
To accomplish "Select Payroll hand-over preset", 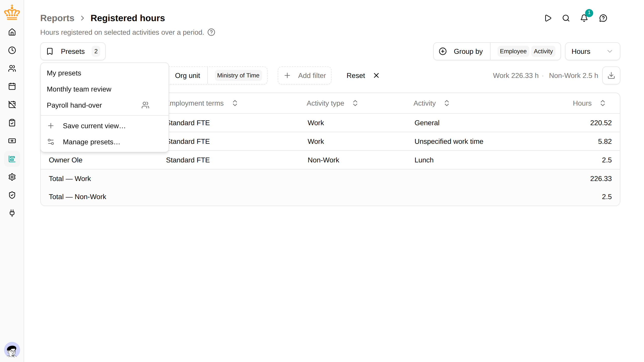I will (104, 105).
